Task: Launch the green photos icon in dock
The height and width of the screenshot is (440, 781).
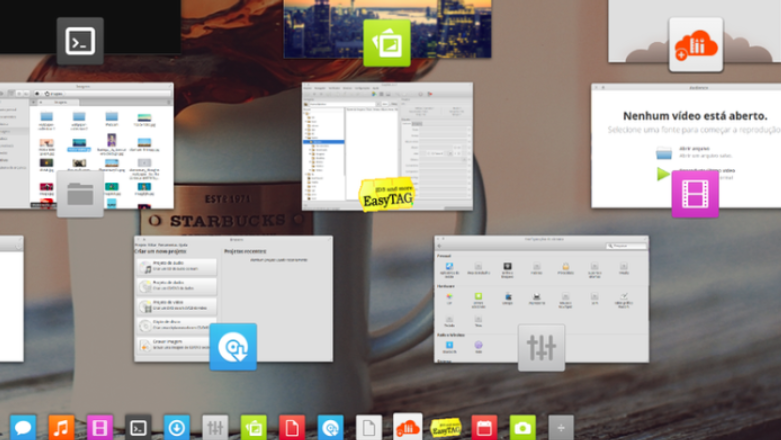Action: (254, 428)
